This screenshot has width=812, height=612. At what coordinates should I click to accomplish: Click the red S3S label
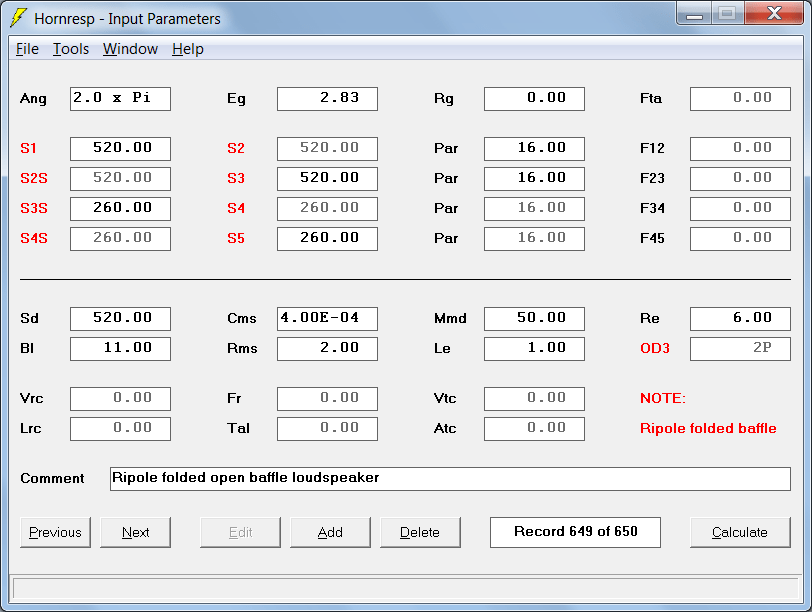[x=34, y=209]
